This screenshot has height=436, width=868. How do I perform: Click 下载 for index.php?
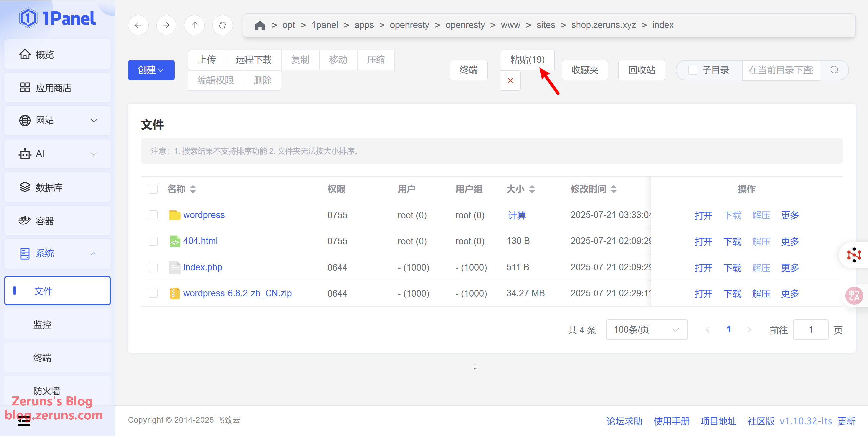pyautogui.click(x=732, y=268)
